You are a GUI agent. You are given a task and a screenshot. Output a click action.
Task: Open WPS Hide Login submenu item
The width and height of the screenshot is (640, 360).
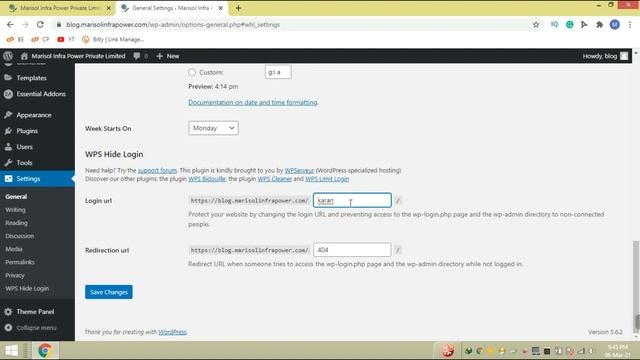tap(27, 288)
